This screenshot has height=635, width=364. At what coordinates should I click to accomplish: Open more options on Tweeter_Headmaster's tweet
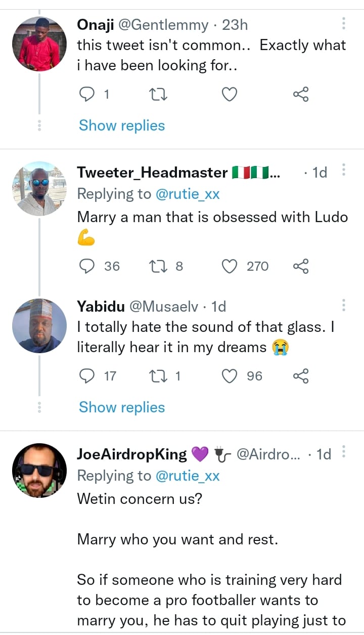344,171
